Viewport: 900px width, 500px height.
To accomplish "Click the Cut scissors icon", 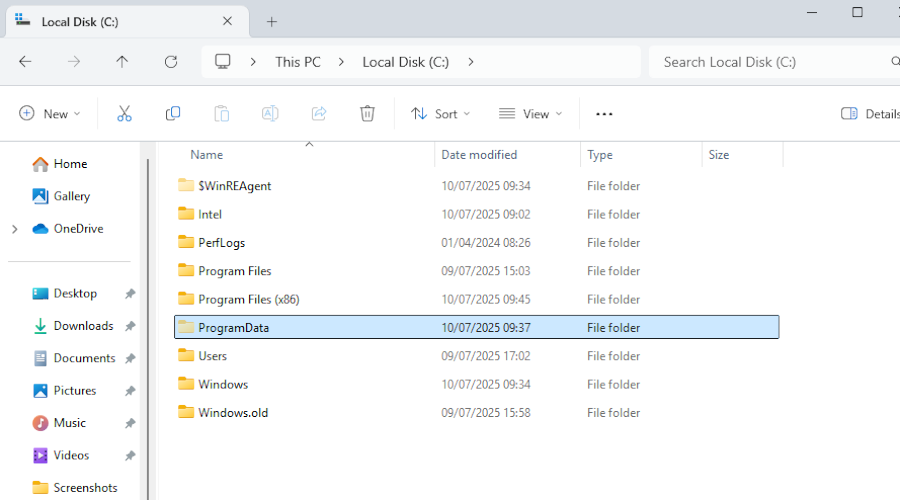I will (x=124, y=114).
